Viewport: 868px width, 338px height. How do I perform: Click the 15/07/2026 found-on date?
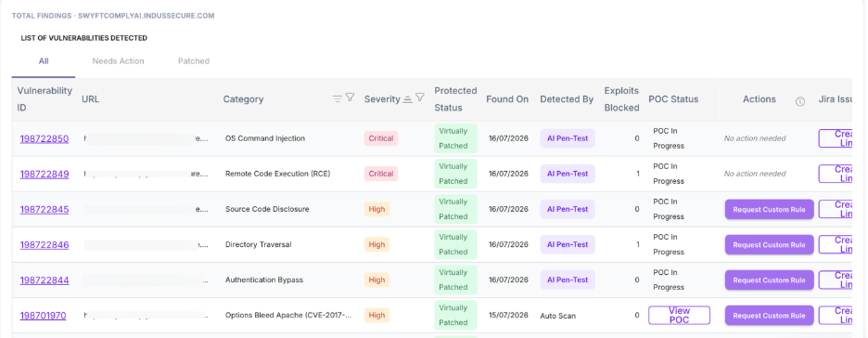[509, 316]
